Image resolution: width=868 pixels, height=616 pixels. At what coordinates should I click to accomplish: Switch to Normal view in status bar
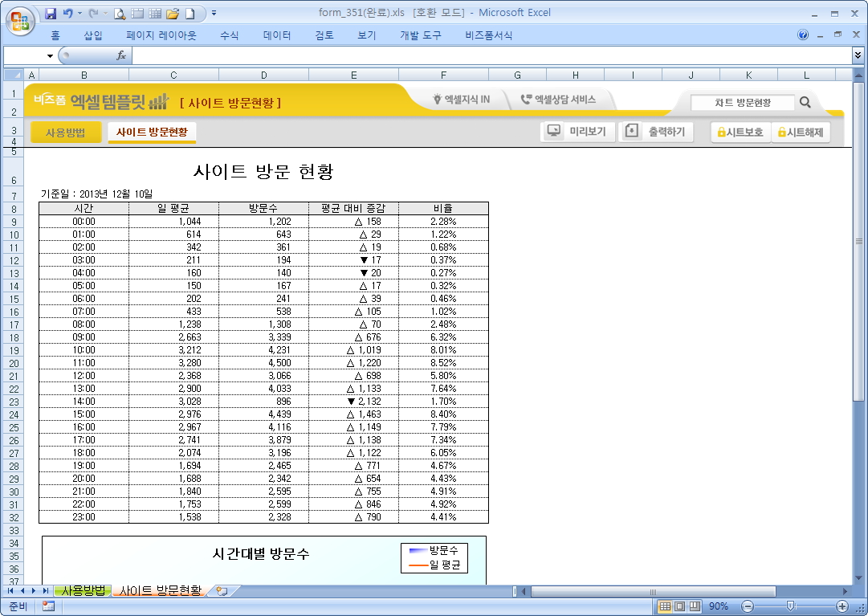click(x=664, y=606)
